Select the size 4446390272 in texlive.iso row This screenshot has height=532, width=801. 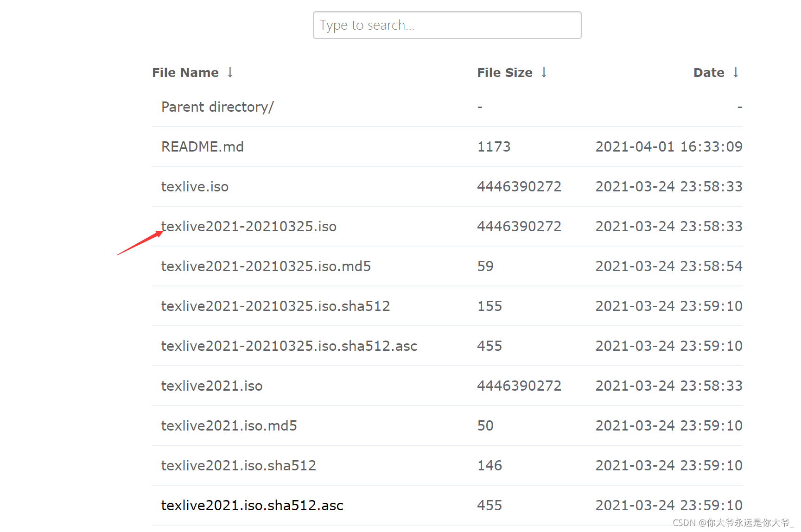point(519,187)
